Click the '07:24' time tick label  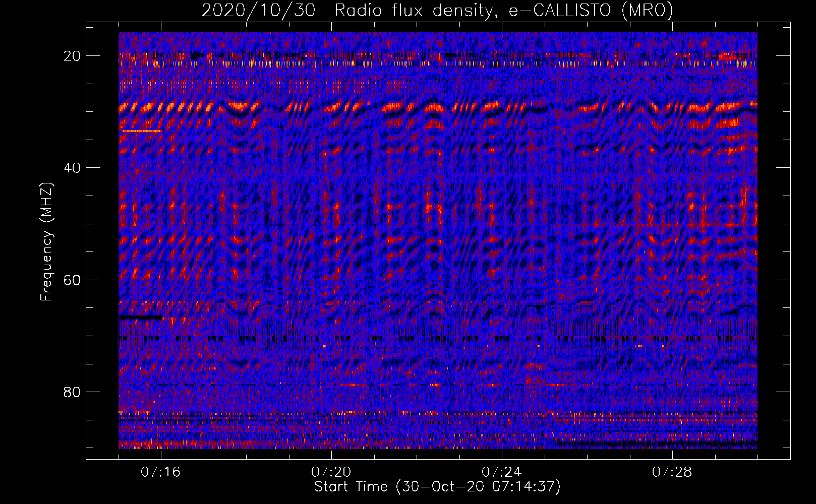tap(502, 472)
